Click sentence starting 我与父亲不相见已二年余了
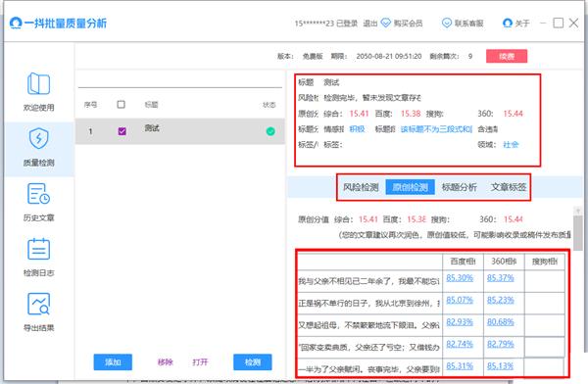The image size is (588, 384). (369, 281)
